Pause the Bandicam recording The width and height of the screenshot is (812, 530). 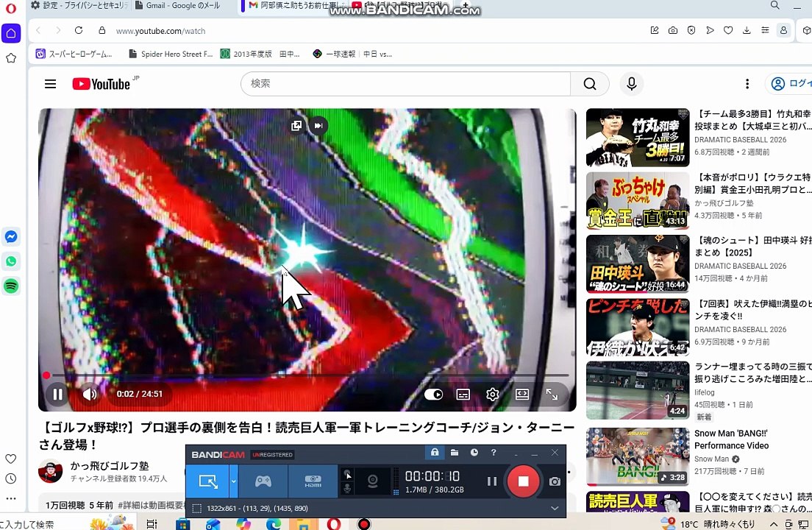[491, 481]
